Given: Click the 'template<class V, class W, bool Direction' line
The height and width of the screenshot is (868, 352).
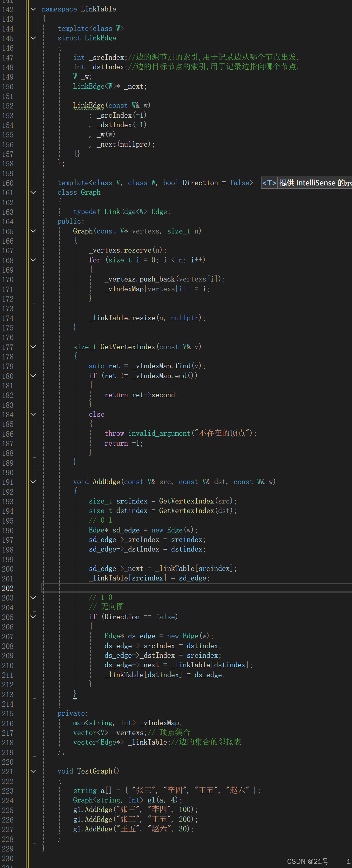Looking at the screenshot, I should coord(155,183).
